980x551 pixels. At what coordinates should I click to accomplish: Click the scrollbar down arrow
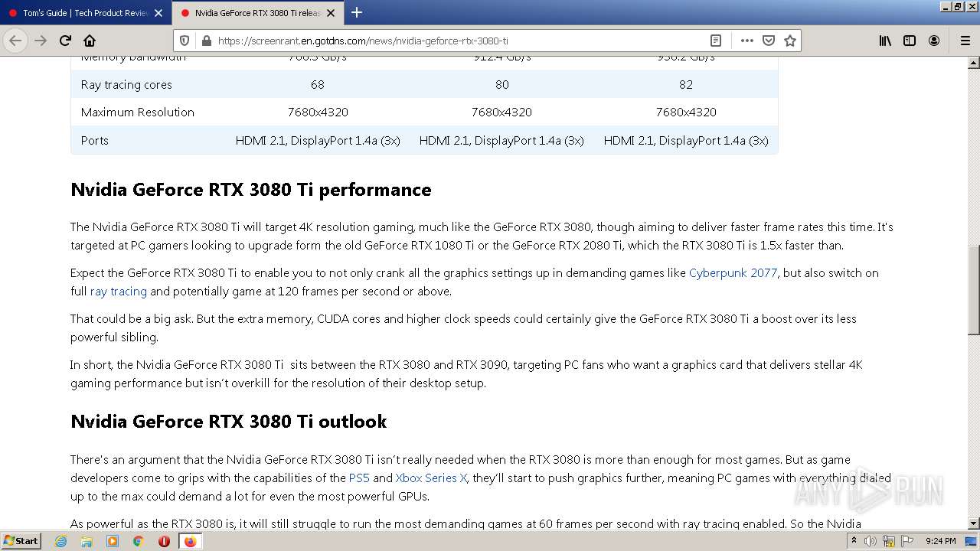click(x=973, y=523)
